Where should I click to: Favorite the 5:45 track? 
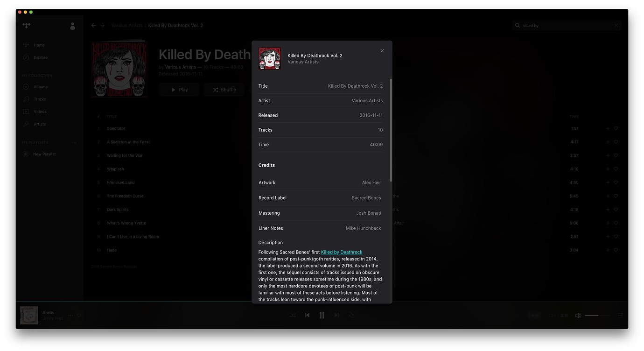pyautogui.click(x=616, y=196)
